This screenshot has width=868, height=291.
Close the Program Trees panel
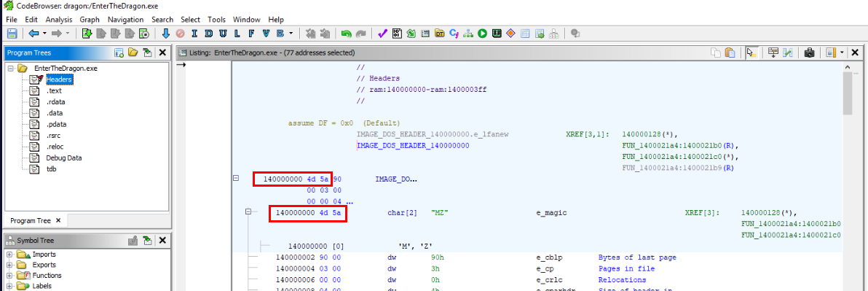(x=162, y=53)
